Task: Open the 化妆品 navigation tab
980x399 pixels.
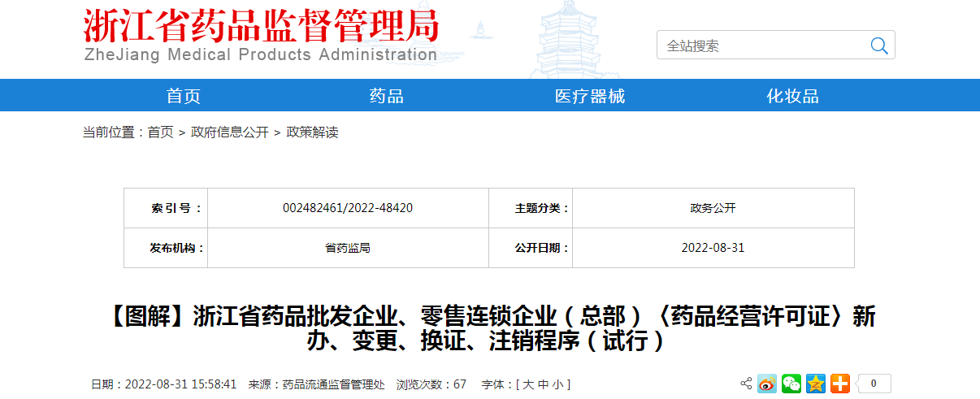Action: (793, 96)
